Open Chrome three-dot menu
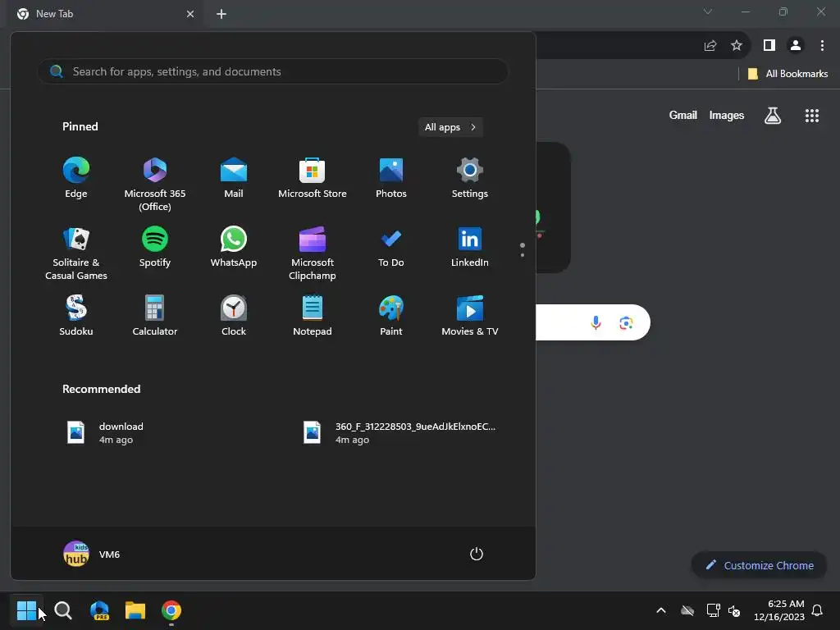 (822, 46)
